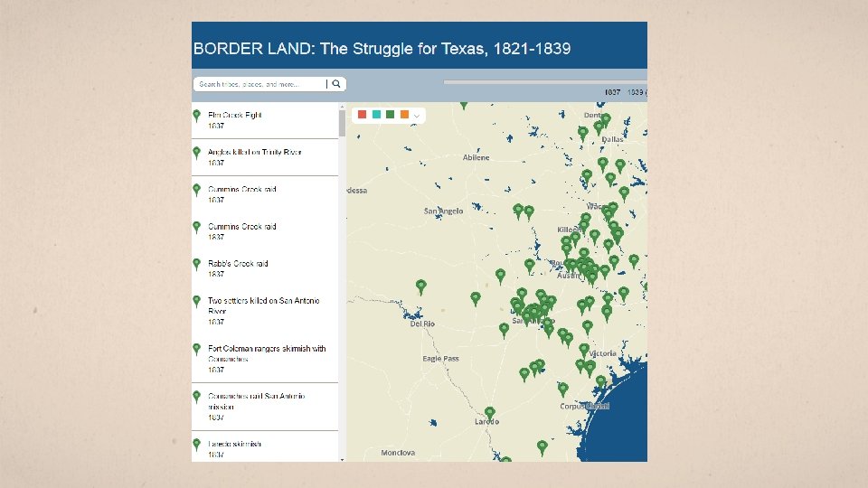Click the marker just above Victoria label

[584, 350]
